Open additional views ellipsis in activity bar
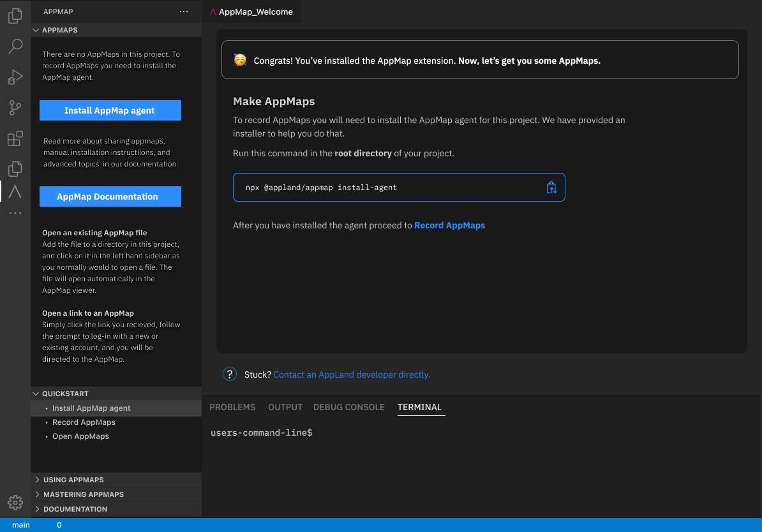 tap(15, 212)
